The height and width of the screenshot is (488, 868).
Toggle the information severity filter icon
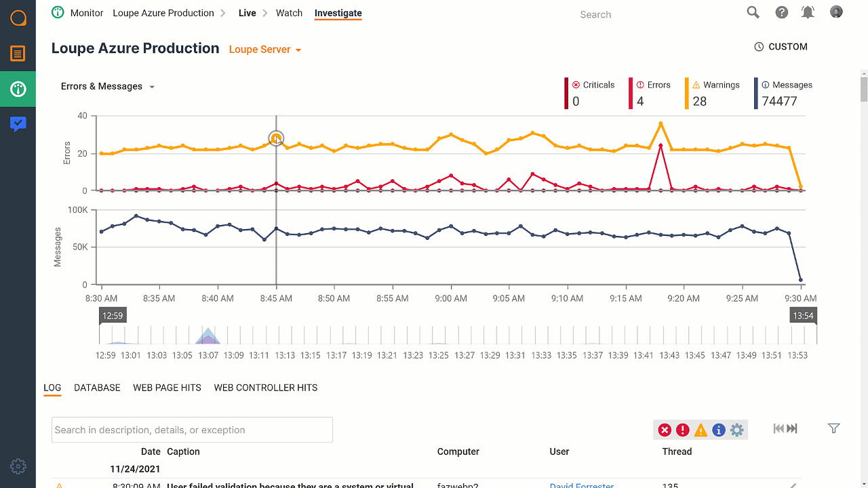[x=719, y=430]
